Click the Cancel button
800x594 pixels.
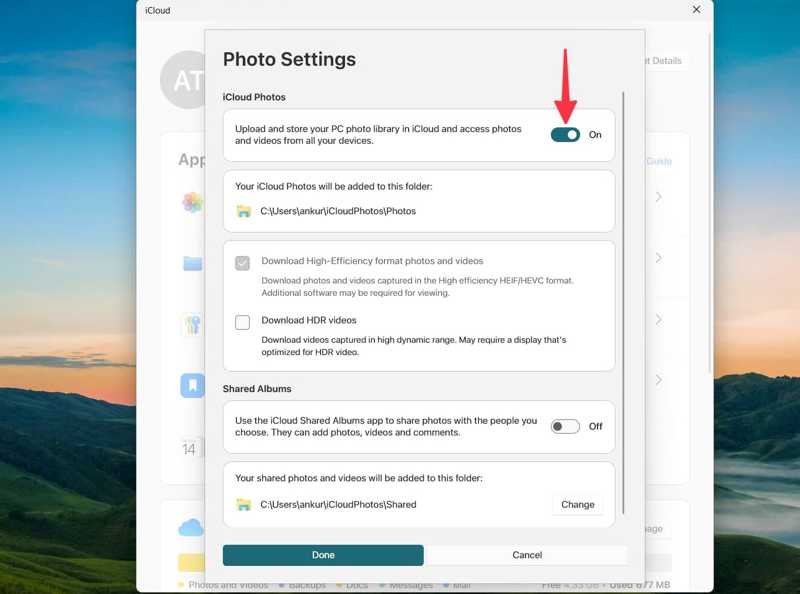[x=527, y=555]
